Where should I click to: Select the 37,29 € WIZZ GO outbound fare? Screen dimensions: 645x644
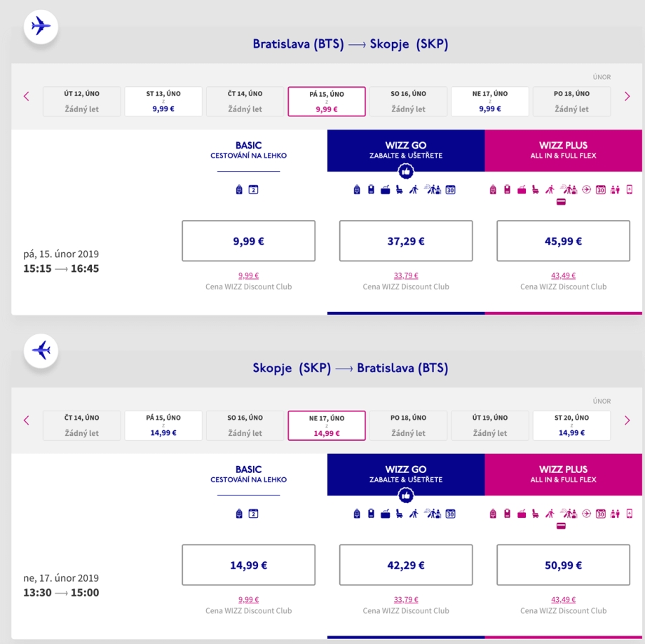pyautogui.click(x=406, y=241)
